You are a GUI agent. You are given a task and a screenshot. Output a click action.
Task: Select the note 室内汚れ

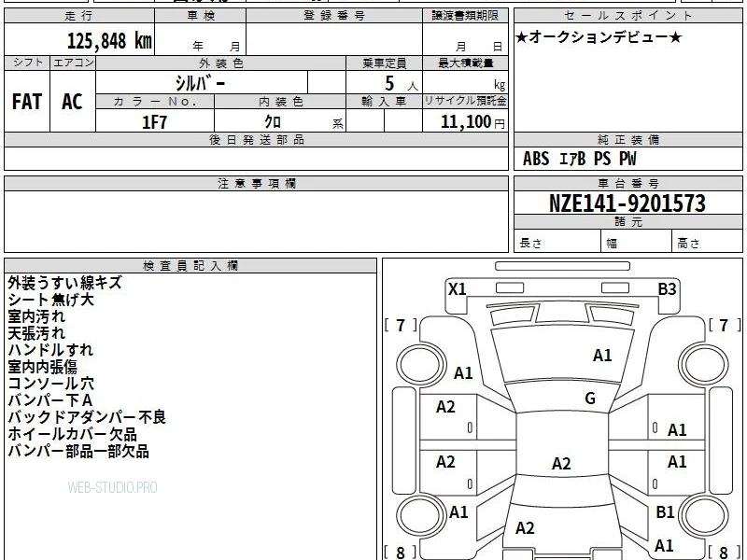(x=36, y=316)
